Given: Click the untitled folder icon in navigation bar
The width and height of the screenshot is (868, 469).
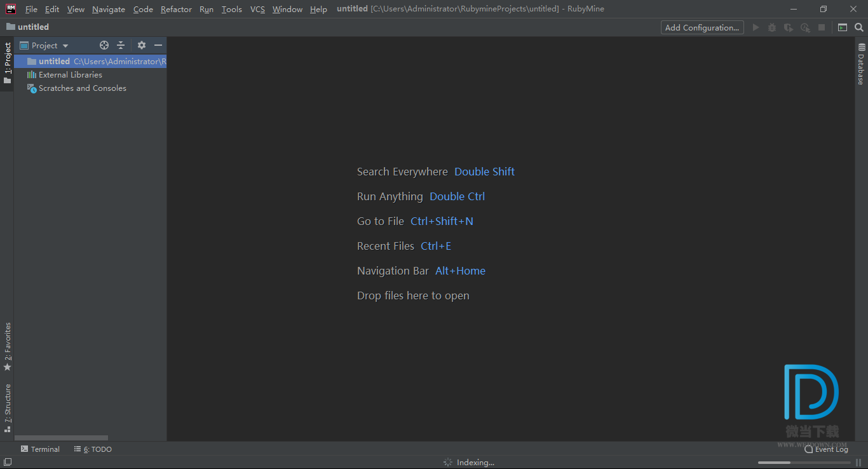Looking at the screenshot, I should pos(10,27).
